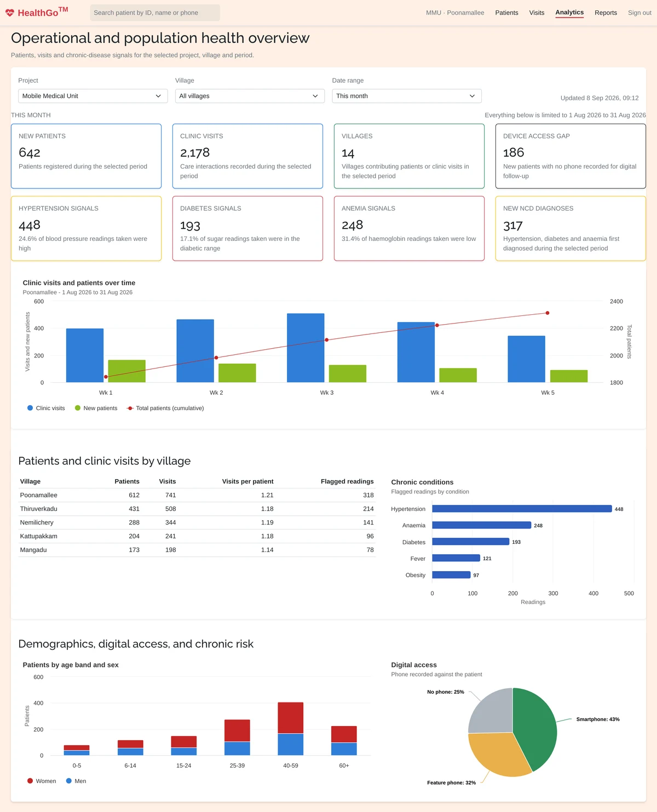
Task: Click the HealthGo brand name
Action: click(x=43, y=12)
